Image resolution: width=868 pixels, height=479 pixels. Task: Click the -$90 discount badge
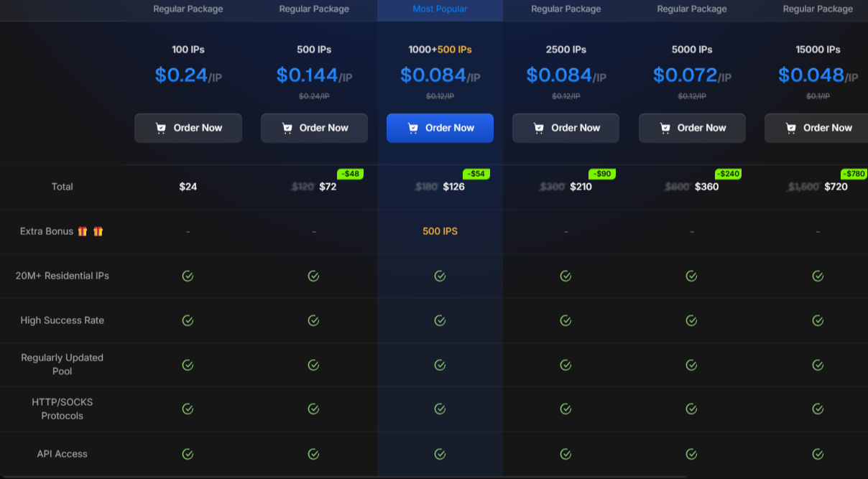pos(602,174)
